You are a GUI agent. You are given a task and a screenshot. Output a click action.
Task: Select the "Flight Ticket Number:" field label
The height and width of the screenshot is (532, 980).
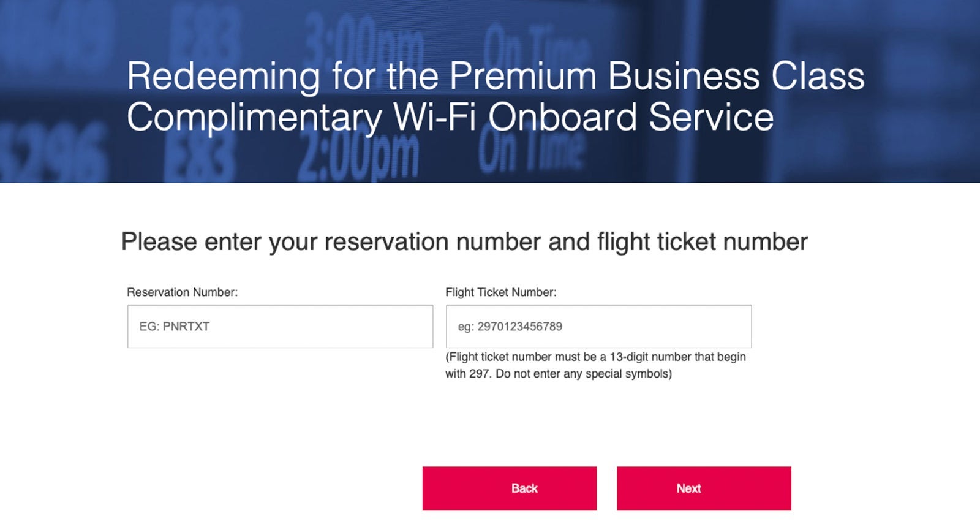coord(501,292)
